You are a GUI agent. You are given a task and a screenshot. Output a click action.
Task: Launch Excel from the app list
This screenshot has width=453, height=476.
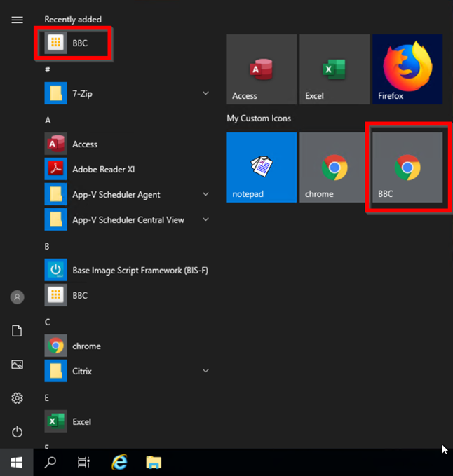[x=127, y=421]
